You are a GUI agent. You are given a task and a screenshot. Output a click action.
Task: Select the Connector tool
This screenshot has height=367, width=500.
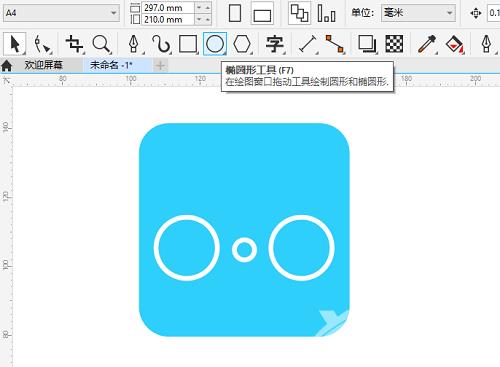point(334,44)
